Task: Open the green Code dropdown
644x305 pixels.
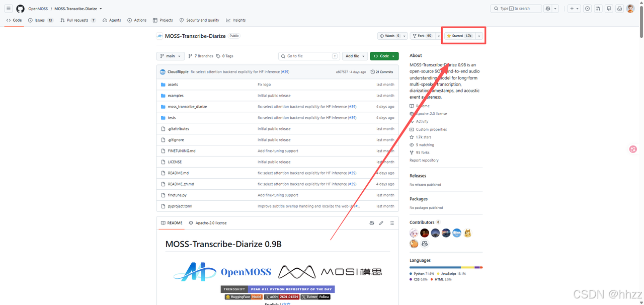Action: 384,56
